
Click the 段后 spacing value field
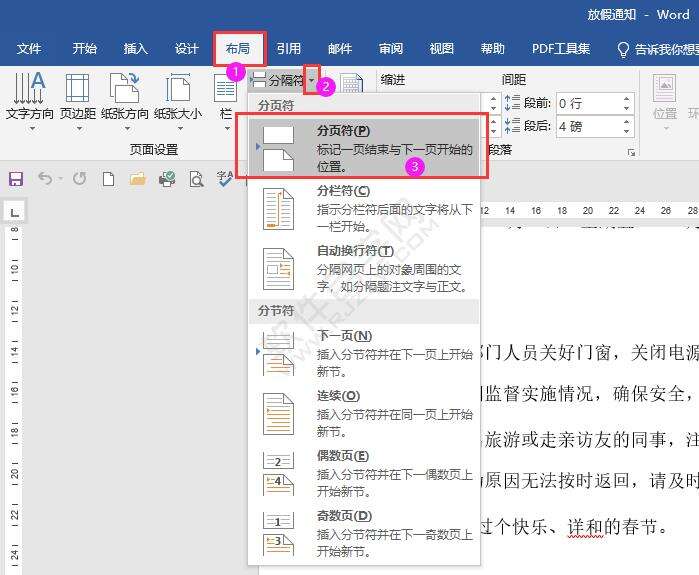click(588, 127)
